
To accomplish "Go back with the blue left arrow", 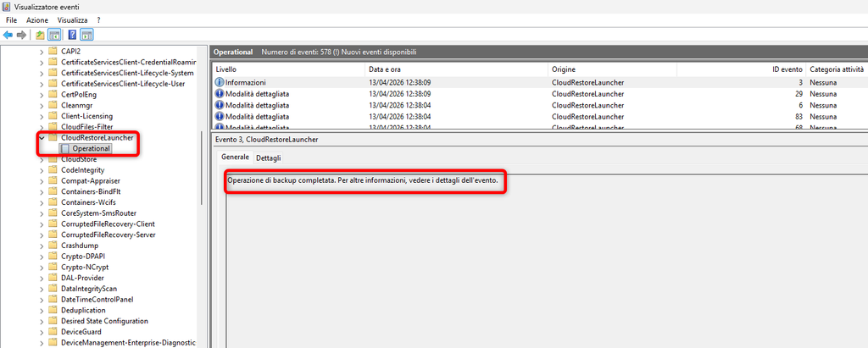I will click(x=8, y=35).
